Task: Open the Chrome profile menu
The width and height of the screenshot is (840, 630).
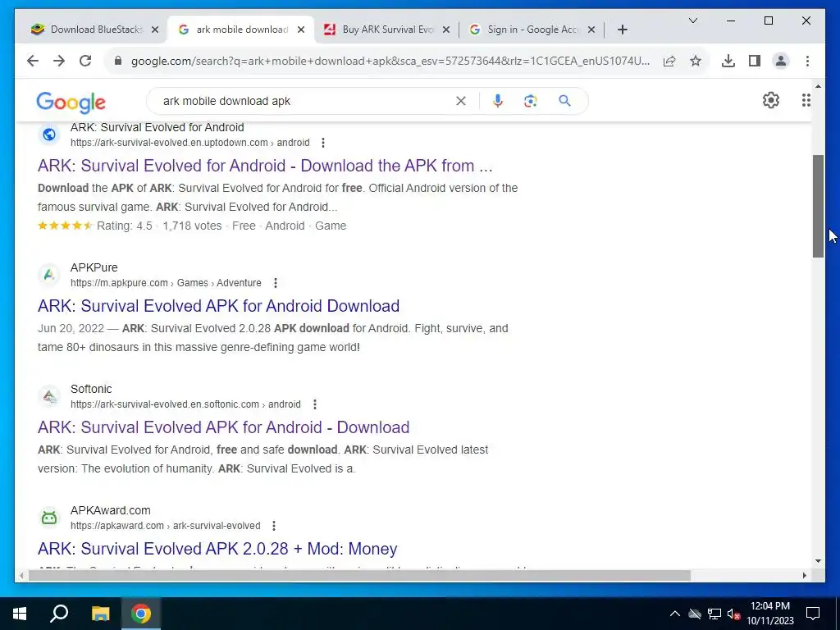Action: [781, 61]
